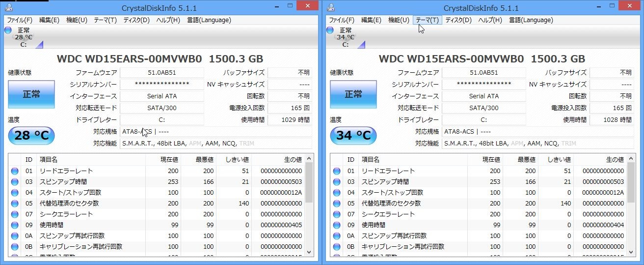Open ヘルプ(H) menu in left window

tap(168, 20)
